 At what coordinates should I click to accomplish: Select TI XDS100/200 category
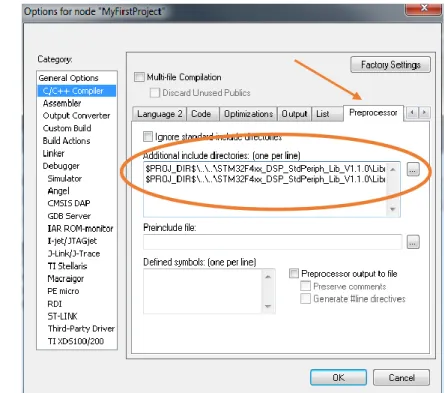[76, 341]
